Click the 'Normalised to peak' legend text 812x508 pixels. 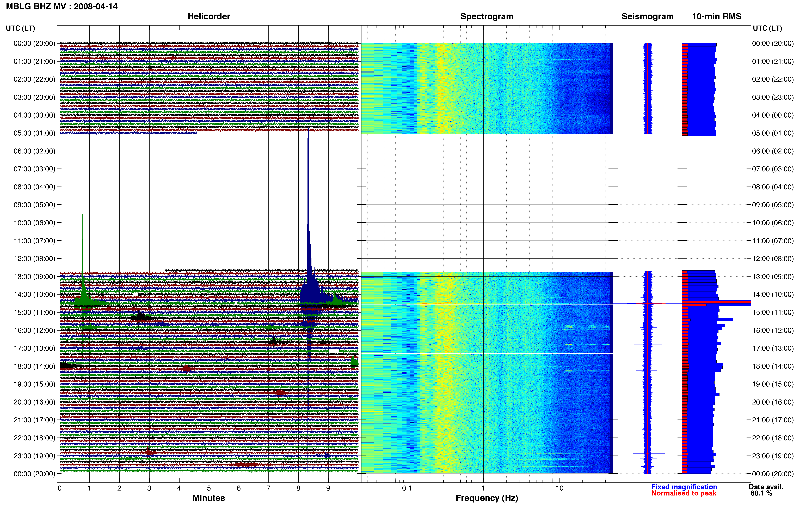tap(684, 493)
